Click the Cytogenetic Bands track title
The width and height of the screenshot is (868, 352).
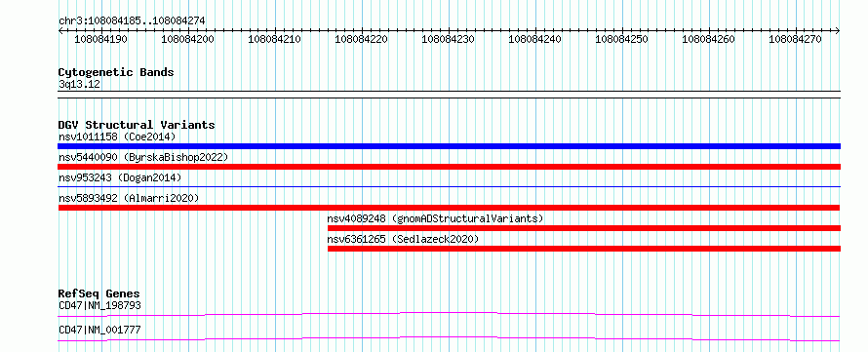click(x=116, y=72)
